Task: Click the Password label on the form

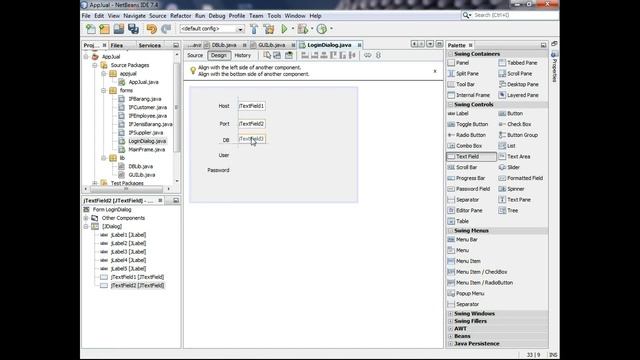Action: pos(218,170)
